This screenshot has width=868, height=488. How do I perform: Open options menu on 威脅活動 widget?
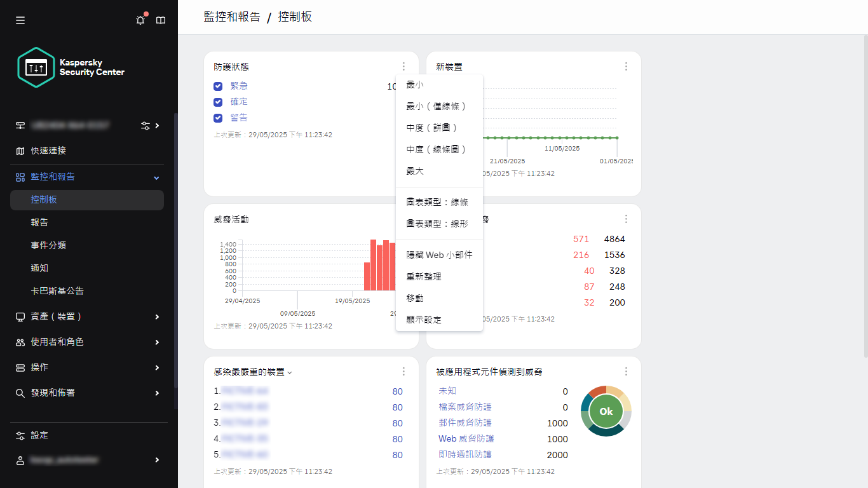[x=403, y=219]
